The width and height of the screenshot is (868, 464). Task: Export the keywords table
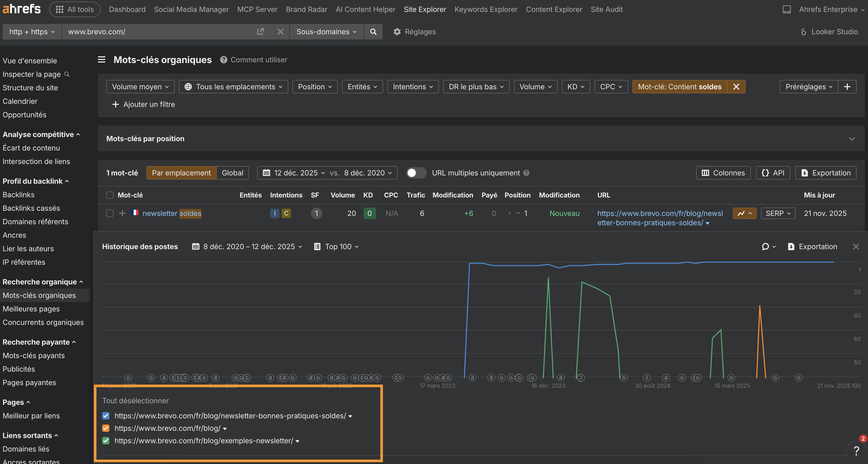click(x=825, y=173)
